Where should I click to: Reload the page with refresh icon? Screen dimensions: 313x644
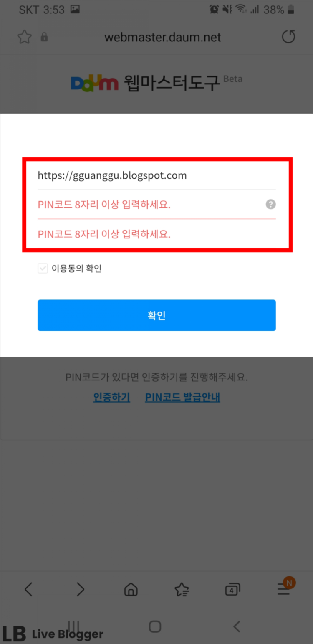point(288,37)
